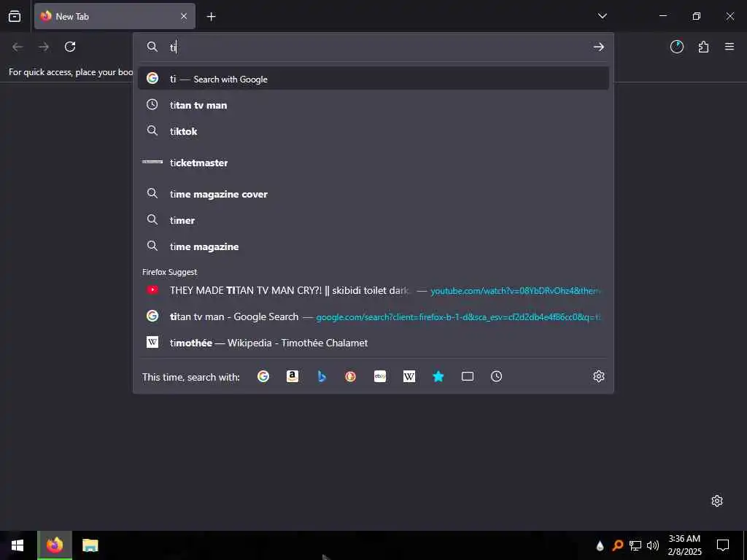Open the notification center icon

click(x=723, y=545)
